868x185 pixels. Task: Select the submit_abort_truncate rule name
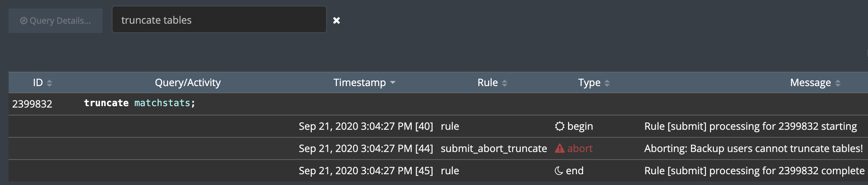point(493,148)
